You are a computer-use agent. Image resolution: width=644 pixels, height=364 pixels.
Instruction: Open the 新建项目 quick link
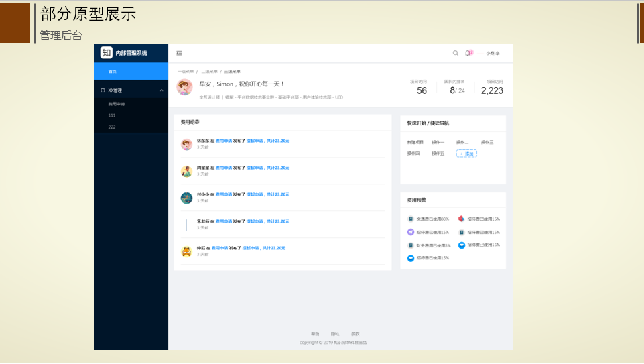415,142
